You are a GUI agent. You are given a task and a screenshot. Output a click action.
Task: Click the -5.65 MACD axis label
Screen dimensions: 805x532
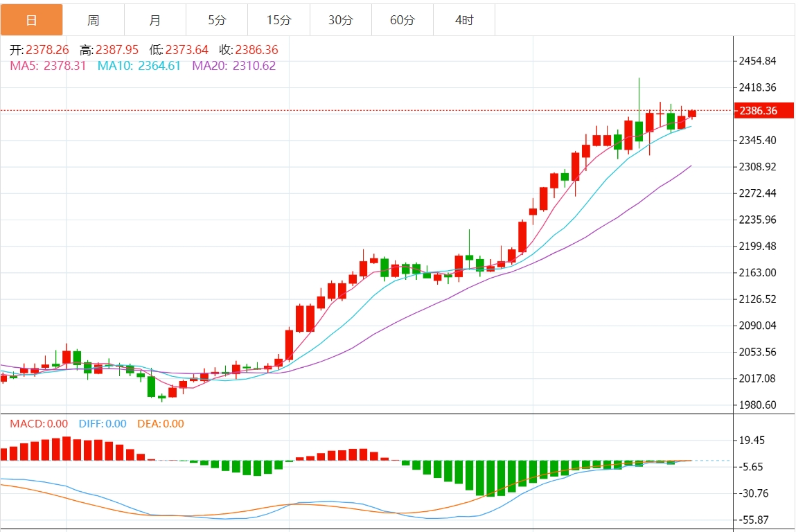tap(751, 467)
